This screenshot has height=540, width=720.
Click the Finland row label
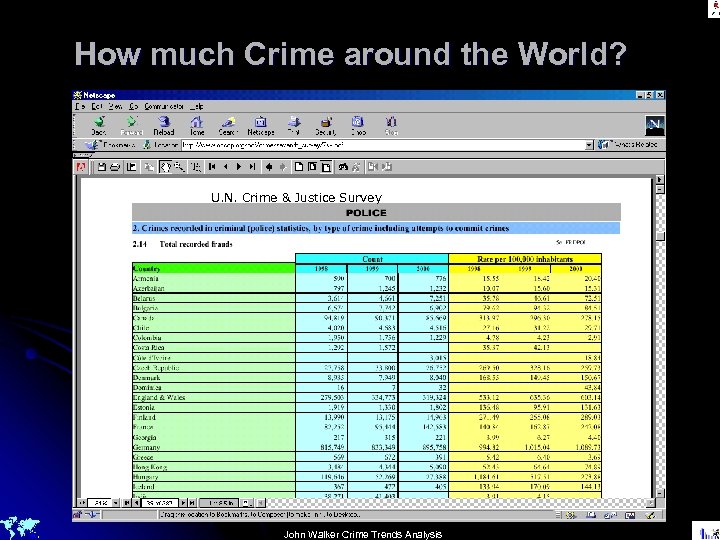[x=144, y=417]
